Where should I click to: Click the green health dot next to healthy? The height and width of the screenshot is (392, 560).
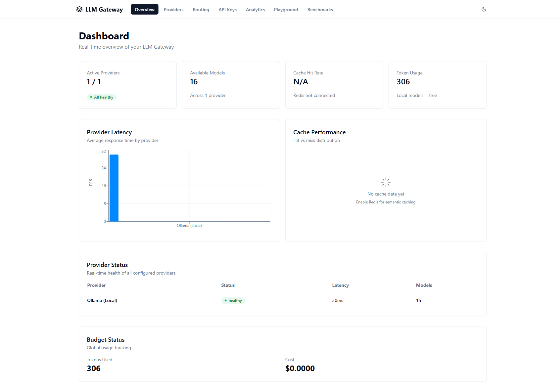(x=226, y=300)
